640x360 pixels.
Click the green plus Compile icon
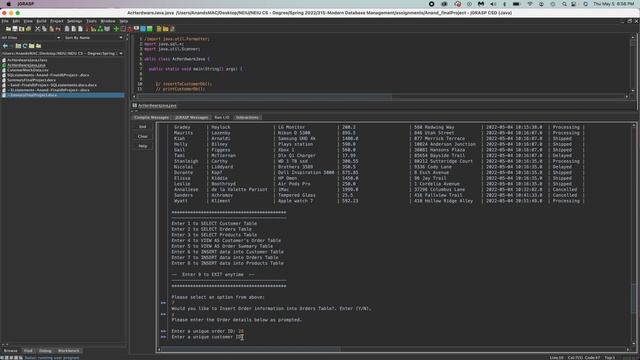[116, 29]
